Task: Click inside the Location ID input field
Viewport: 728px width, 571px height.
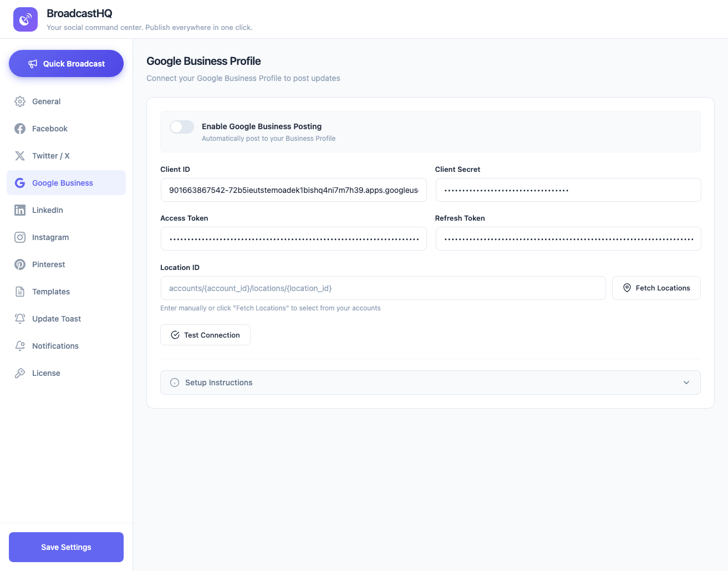Action: point(383,288)
